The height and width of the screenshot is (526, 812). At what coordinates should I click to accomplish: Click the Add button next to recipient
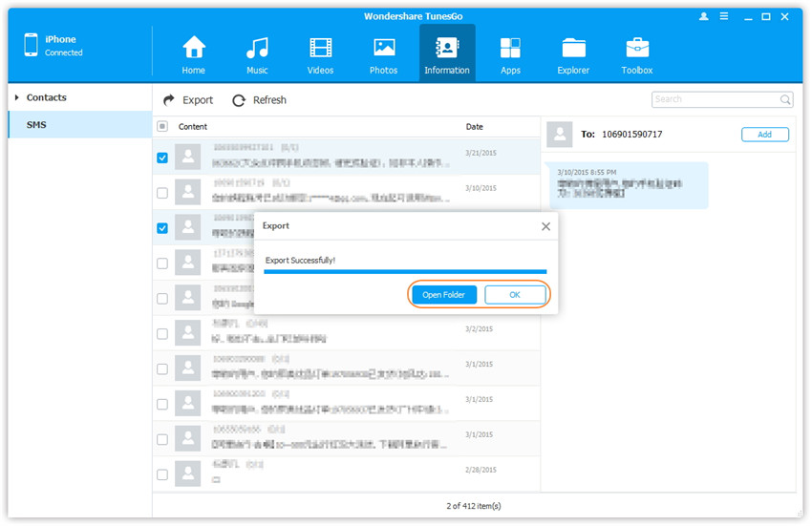click(x=765, y=135)
